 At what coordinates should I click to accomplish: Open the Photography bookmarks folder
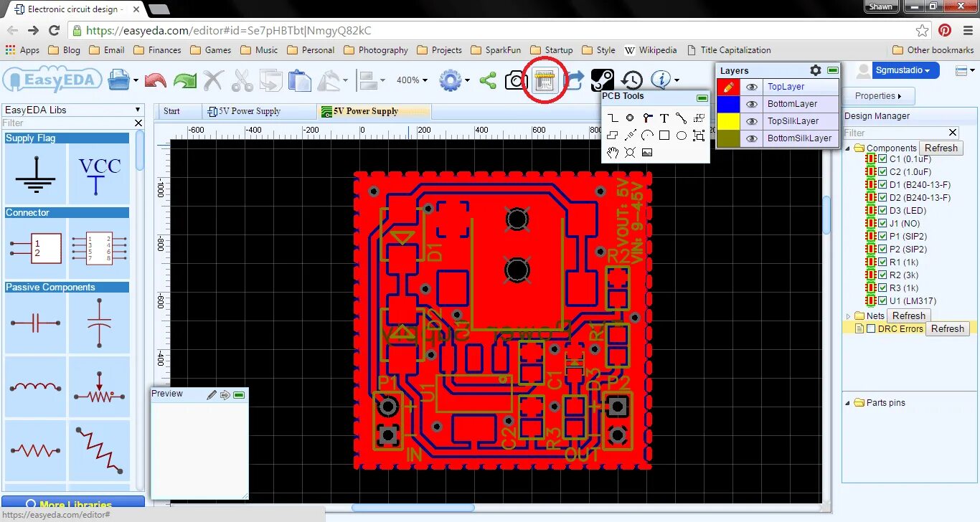click(376, 50)
